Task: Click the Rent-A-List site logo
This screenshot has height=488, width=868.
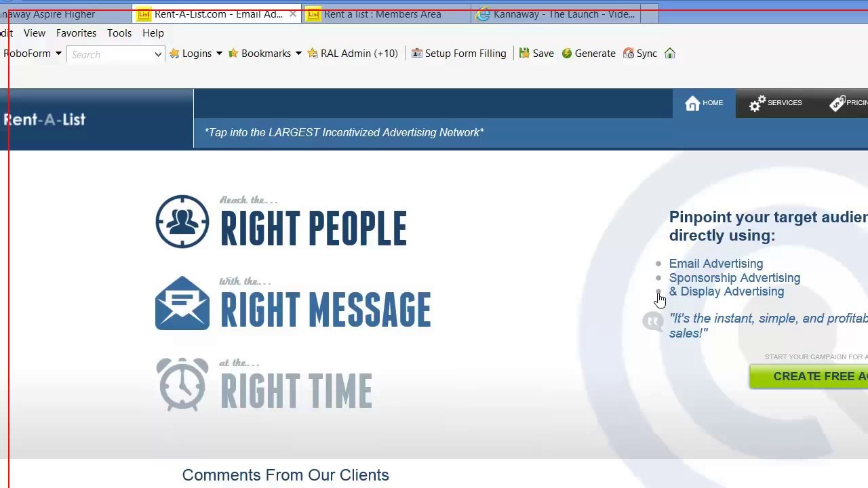Action: click(x=45, y=120)
